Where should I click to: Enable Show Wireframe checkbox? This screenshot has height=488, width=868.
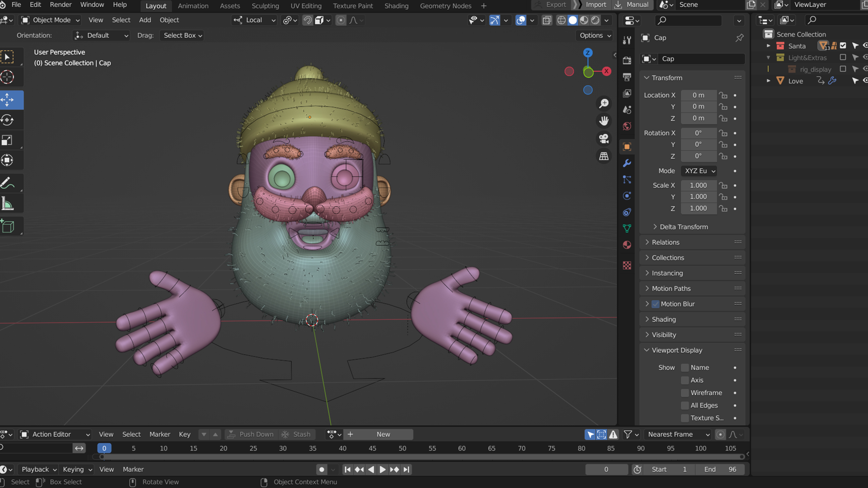point(685,393)
